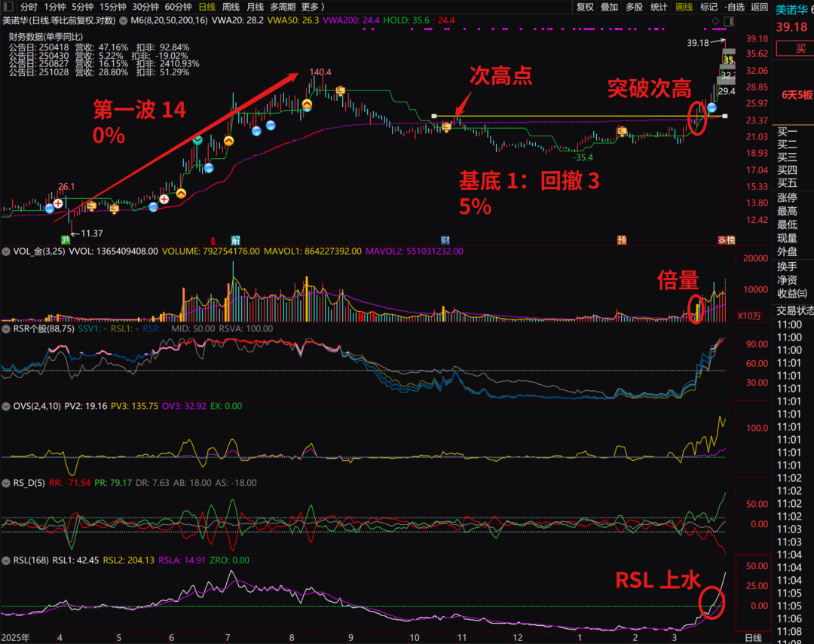Toggle the 画线 drawing tools
The height and width of the screenshot is (644, 814).
pyautogui.click(x=684, y=7)
